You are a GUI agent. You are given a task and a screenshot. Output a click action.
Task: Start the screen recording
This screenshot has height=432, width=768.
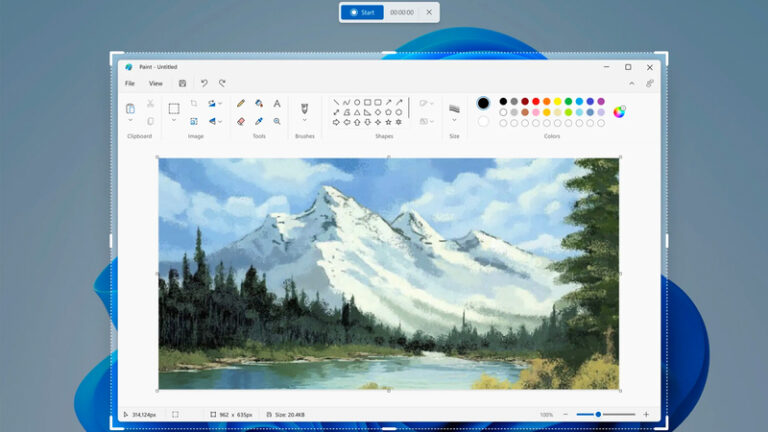point(362,12)
